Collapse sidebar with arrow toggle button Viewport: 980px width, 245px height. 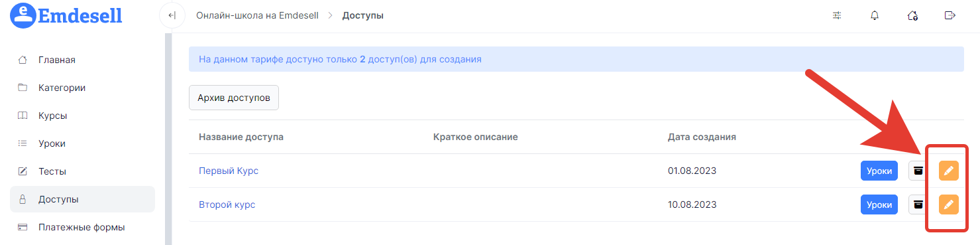pos(172,15)
